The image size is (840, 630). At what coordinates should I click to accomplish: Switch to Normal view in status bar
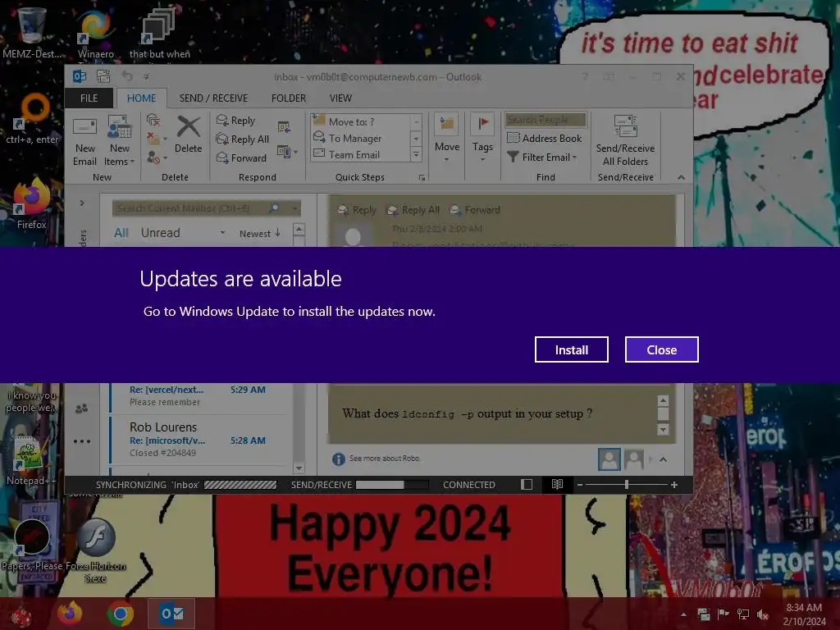[527, 485]
